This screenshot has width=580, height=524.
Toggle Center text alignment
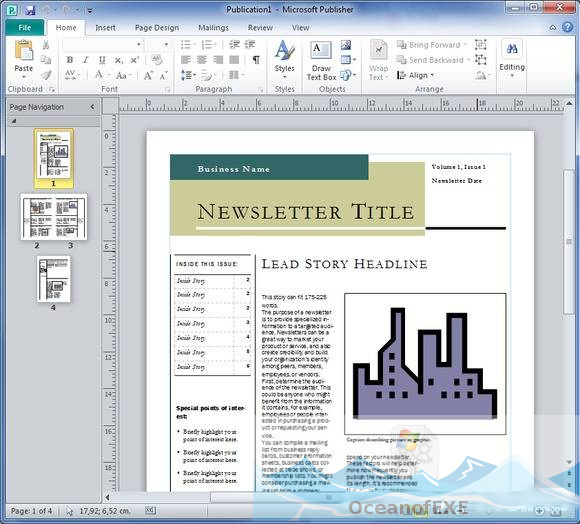202,60
